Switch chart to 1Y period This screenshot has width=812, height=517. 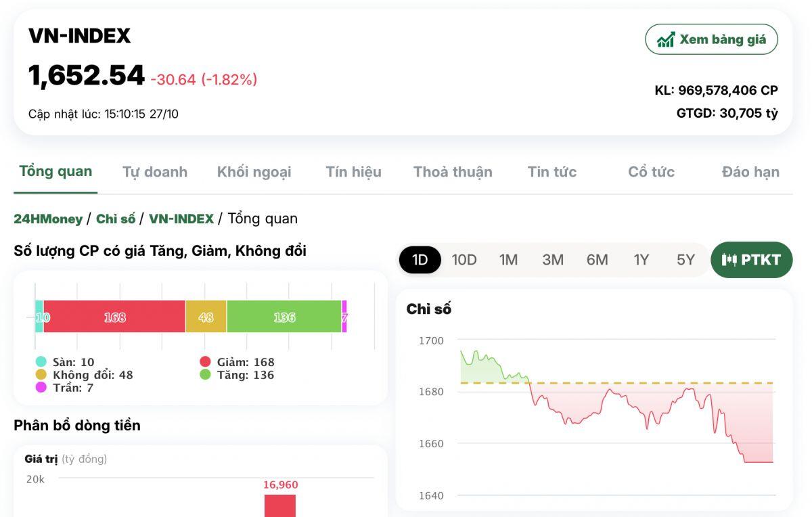(641, 260)
